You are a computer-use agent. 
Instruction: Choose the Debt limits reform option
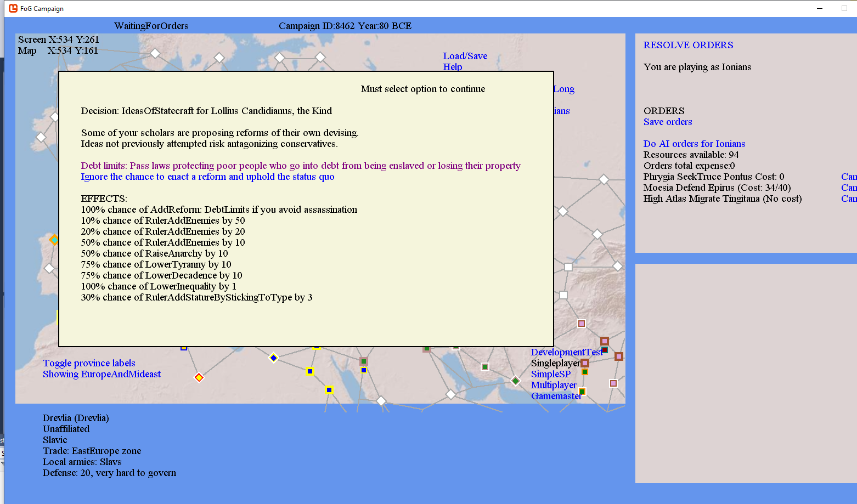point(301,166)
